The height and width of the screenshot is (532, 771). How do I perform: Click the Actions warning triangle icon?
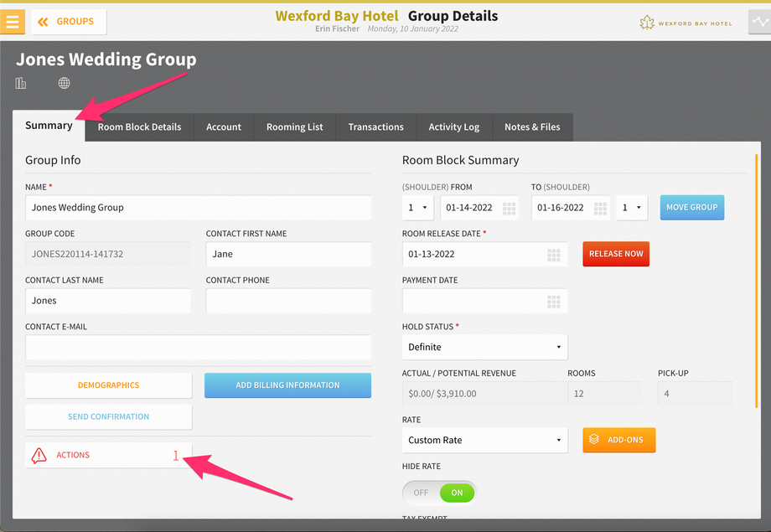(39, 456)
